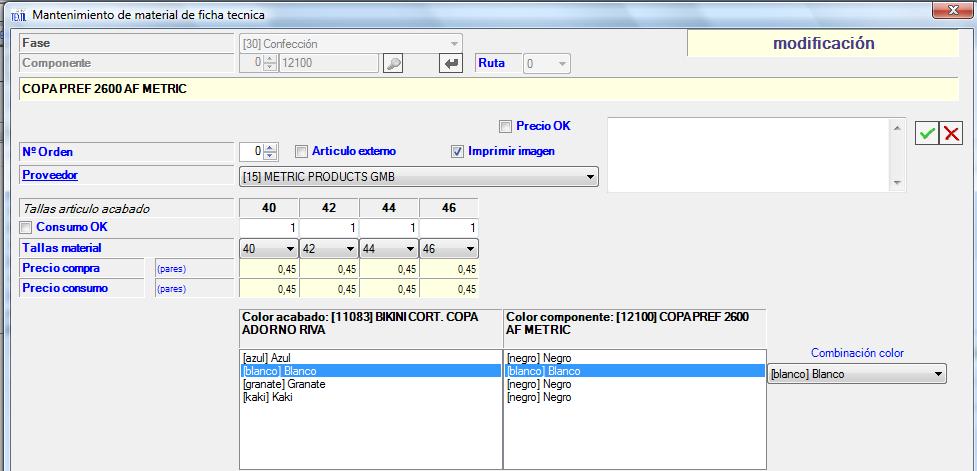Image resolution: width=977 pixels, height=471 pixels.
Task: Click the magnifier search icon next to Componente
Action: click(x=393, y=63)
